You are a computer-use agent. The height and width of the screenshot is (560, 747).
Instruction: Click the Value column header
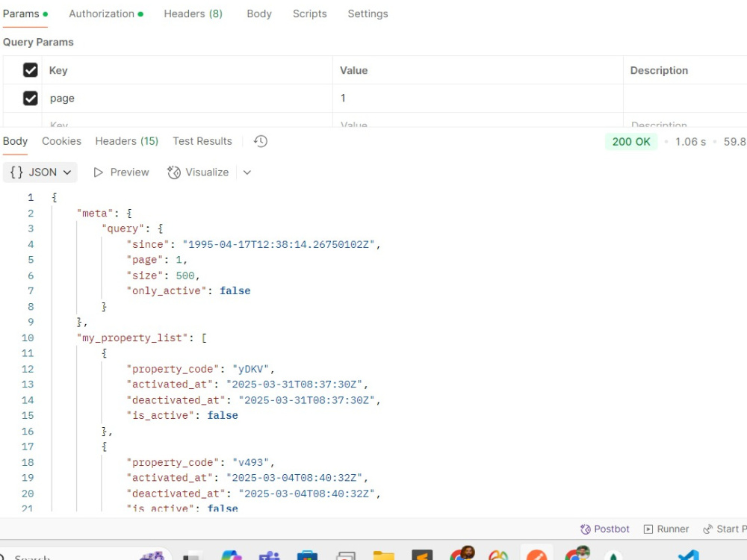353,70
